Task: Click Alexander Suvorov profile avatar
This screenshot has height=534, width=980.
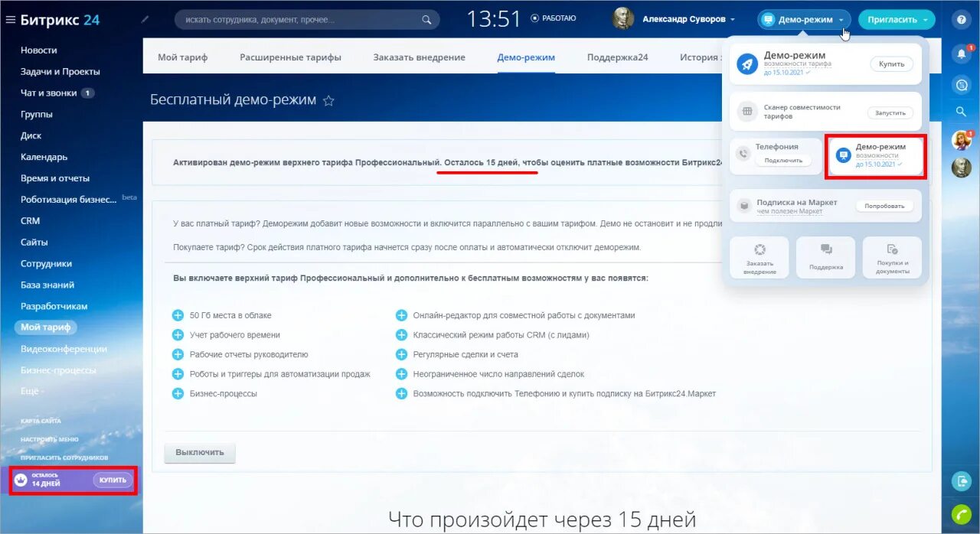Action: 623,19
